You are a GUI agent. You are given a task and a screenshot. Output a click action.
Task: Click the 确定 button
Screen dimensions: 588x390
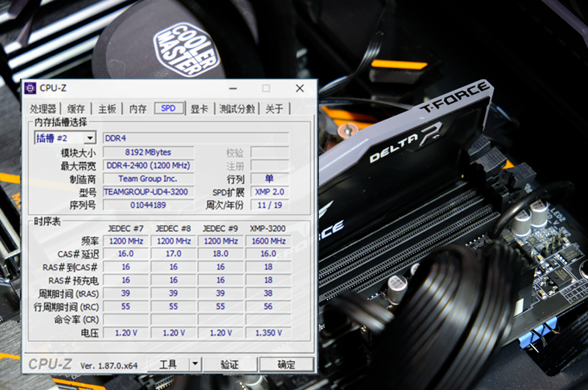tap(287, 364)
